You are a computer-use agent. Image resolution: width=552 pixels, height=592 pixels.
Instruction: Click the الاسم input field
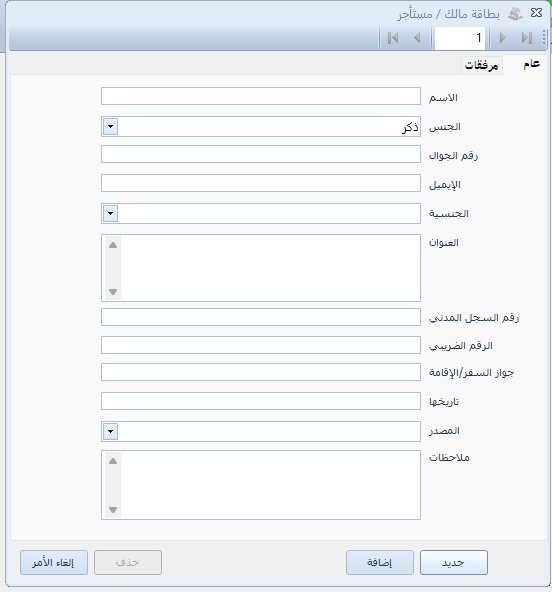click(261, 96)
